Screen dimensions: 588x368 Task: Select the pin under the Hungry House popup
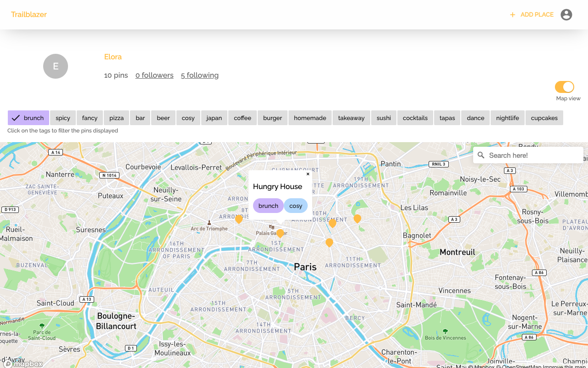[x=280, y=234]
